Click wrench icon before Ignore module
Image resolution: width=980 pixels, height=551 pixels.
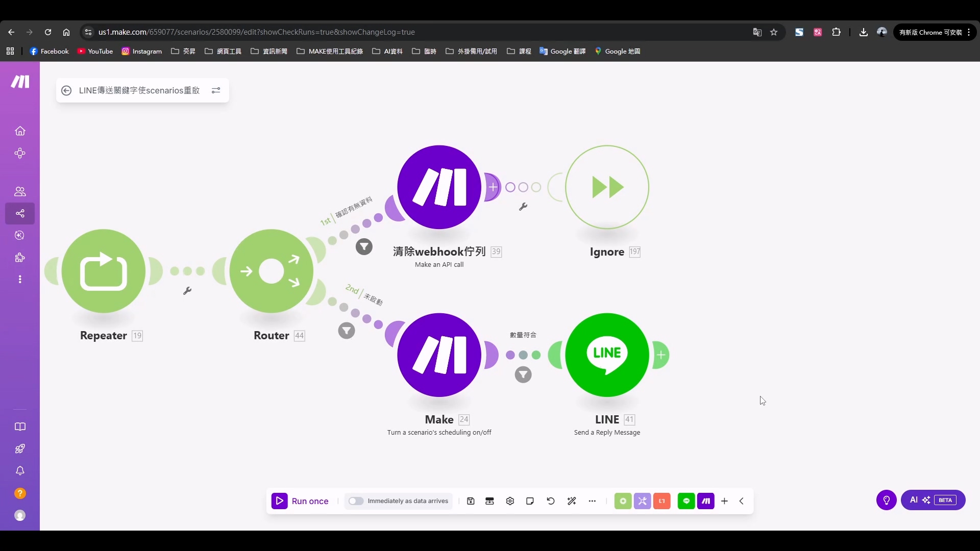(523, 207)
